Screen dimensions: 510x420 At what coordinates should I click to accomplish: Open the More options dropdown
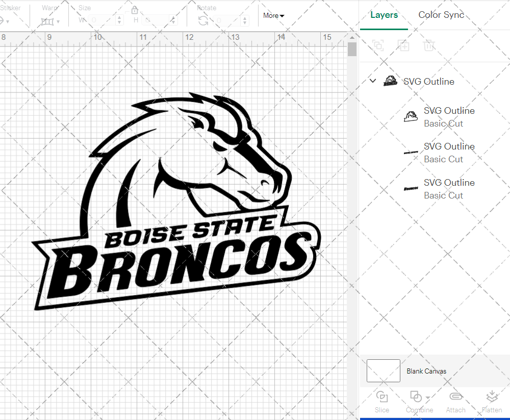point(273,16)
